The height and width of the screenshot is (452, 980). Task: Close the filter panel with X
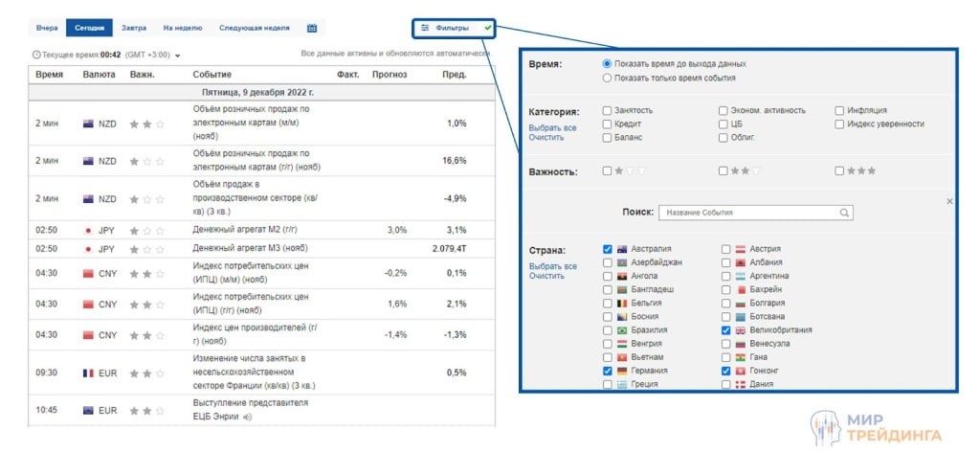(949, 201)
